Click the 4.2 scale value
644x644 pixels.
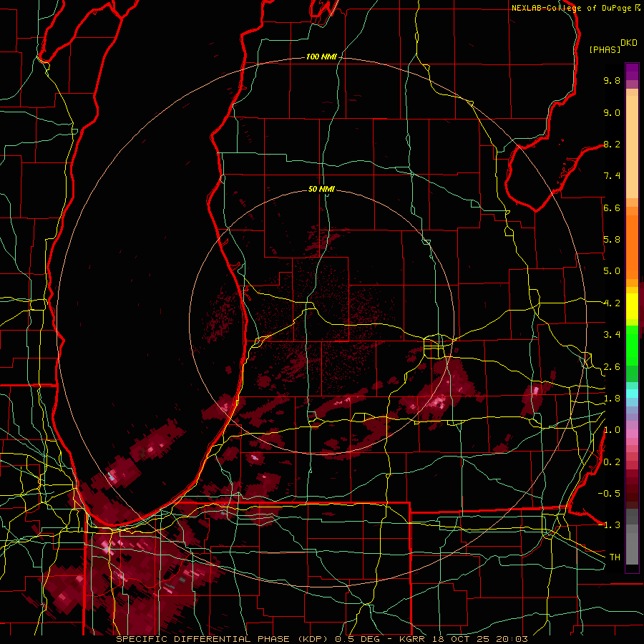[x=612, y=303]
